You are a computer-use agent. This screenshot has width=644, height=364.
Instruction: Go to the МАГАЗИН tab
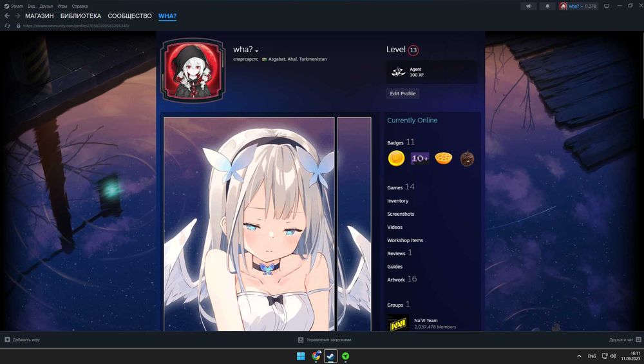[x=39, y=16]
